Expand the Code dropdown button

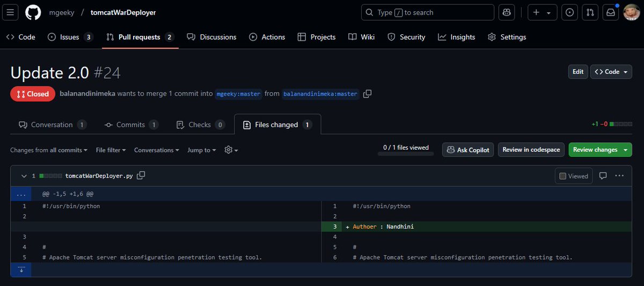[x=612, y=72]
